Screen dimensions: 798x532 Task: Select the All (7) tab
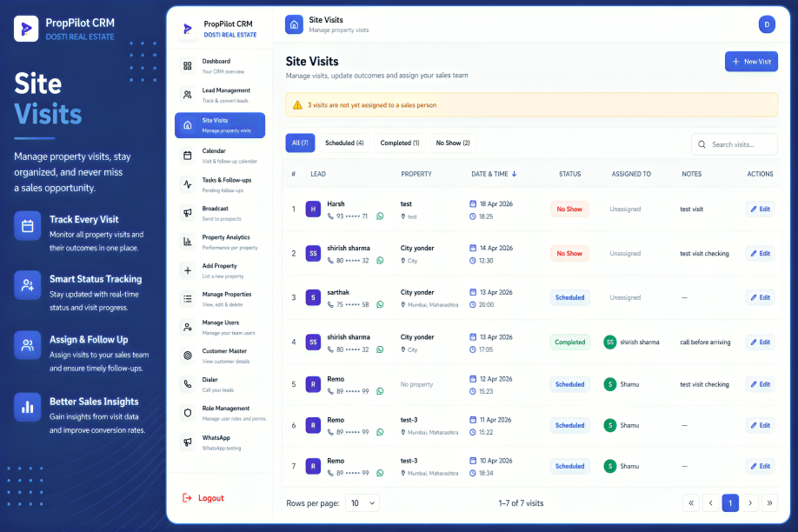[300, 143]
